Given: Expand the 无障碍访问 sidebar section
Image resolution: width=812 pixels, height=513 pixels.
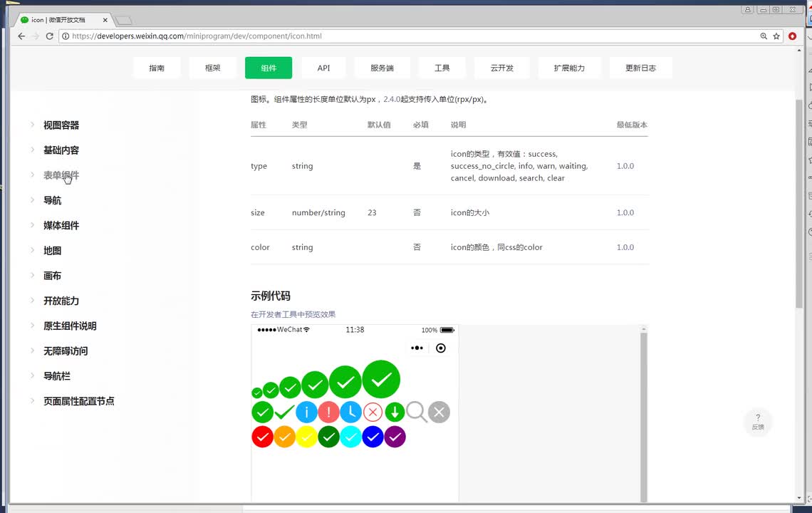Looking at the screenshot, I should pos(66,351).
